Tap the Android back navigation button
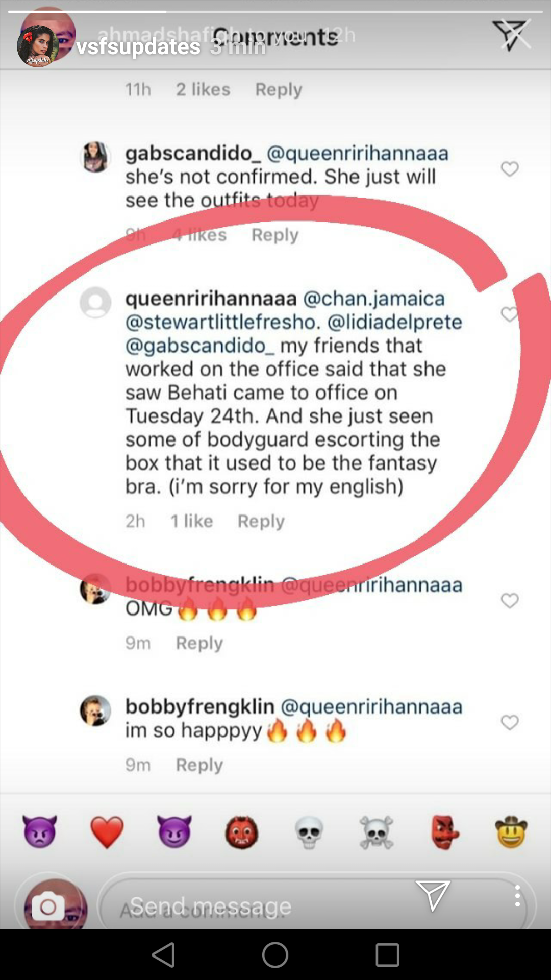Viewport: 551px width, 980px height. pyautogui.click(x=164, y=955)
